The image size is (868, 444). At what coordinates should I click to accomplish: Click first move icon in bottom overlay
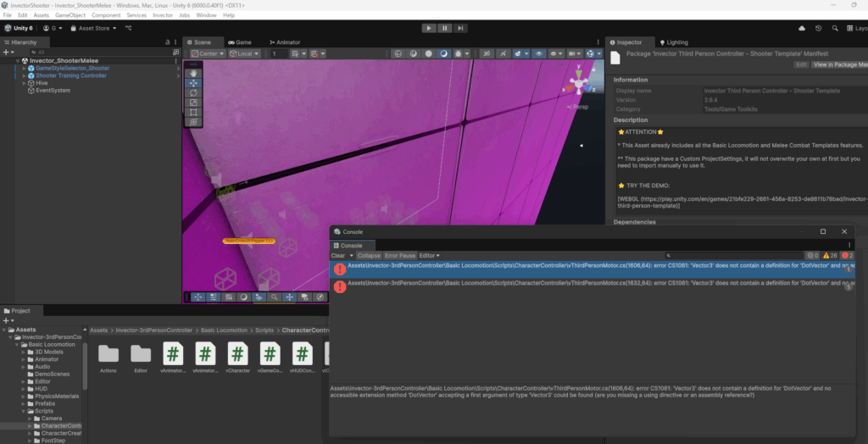[198, 297]
